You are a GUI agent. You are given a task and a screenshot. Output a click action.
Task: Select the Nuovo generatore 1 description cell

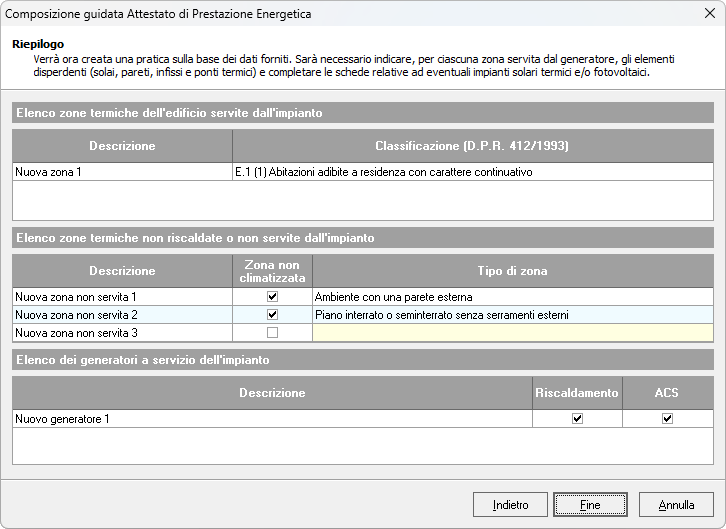[272, 419]
